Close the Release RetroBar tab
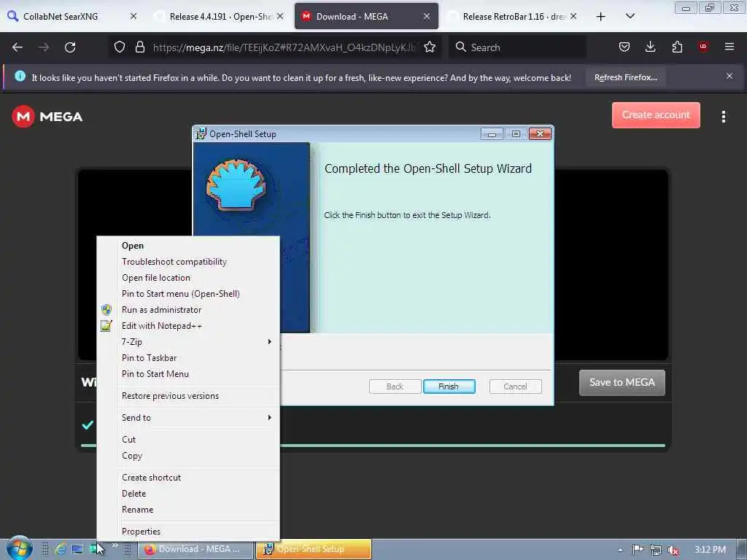747x560 pixels. click(x=573, y=16)
